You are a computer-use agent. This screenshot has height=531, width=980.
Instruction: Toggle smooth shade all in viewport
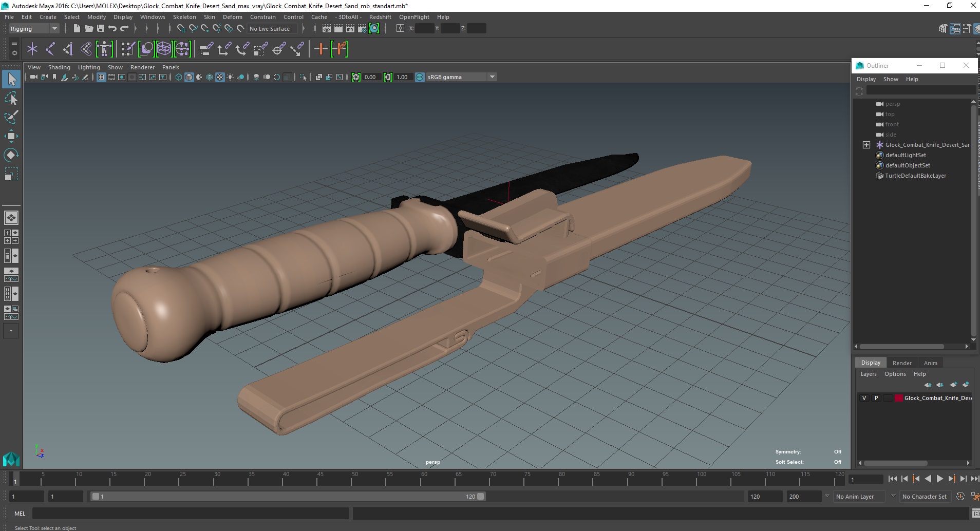189,77
